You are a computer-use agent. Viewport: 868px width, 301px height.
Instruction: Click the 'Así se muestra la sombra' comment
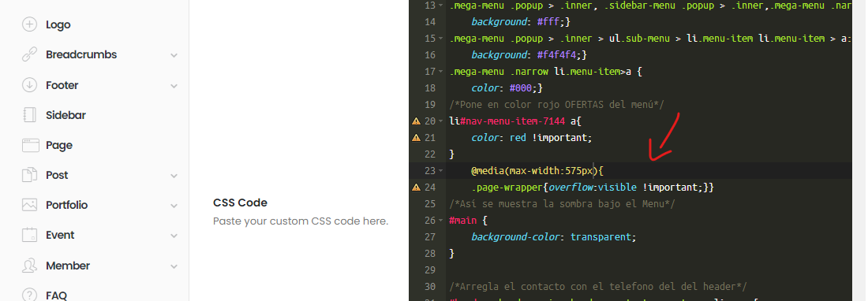(563, 204)
